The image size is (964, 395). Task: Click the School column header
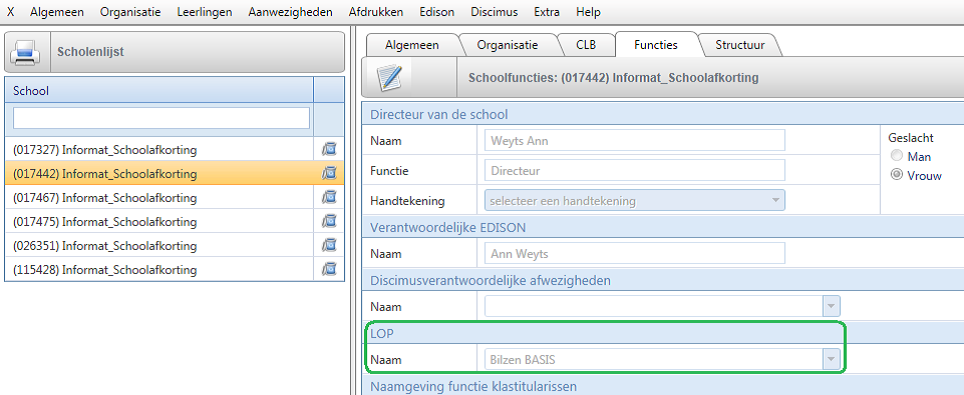(159, 90)
